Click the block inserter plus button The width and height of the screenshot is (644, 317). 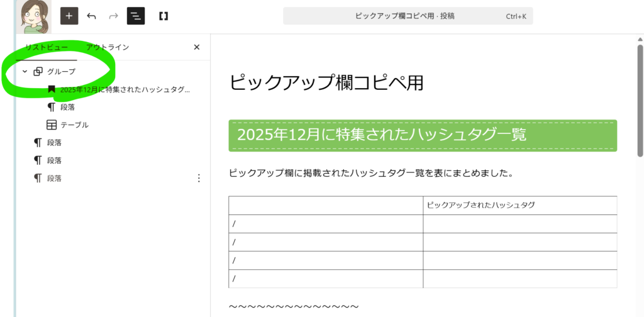point(69,16)
